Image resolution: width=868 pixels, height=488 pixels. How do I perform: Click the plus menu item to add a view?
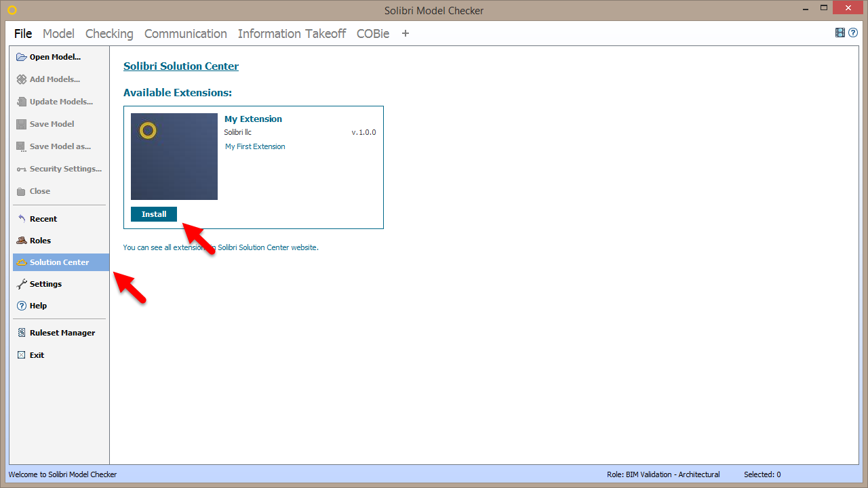click(x=405, y=33)
